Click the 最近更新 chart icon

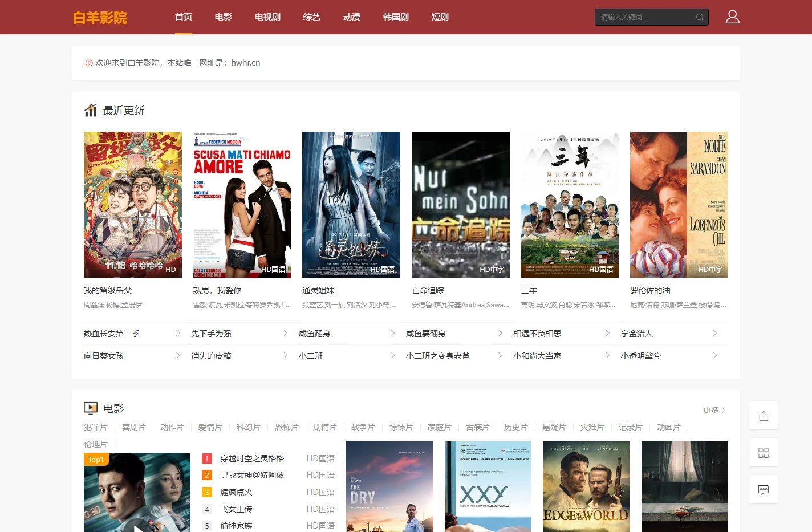91,110
